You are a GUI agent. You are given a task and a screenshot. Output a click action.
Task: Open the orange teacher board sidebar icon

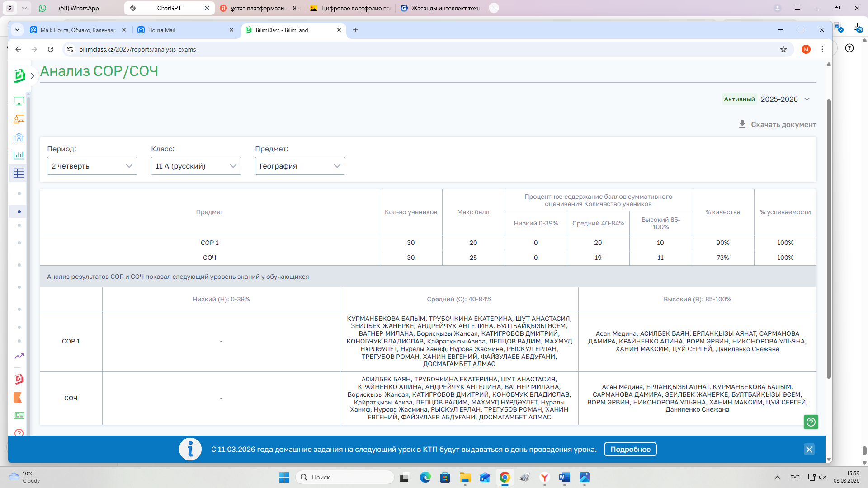[x=19, y=119]
